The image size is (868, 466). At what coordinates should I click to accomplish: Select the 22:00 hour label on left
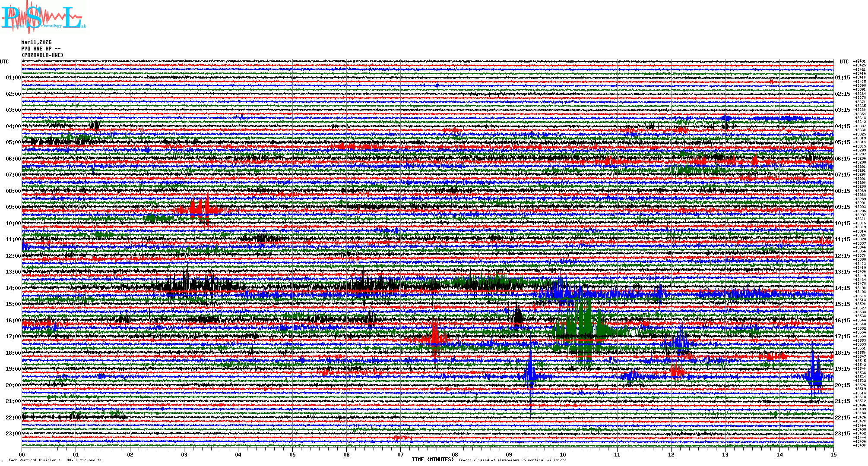pyautogui.click(x=13, y=418)
